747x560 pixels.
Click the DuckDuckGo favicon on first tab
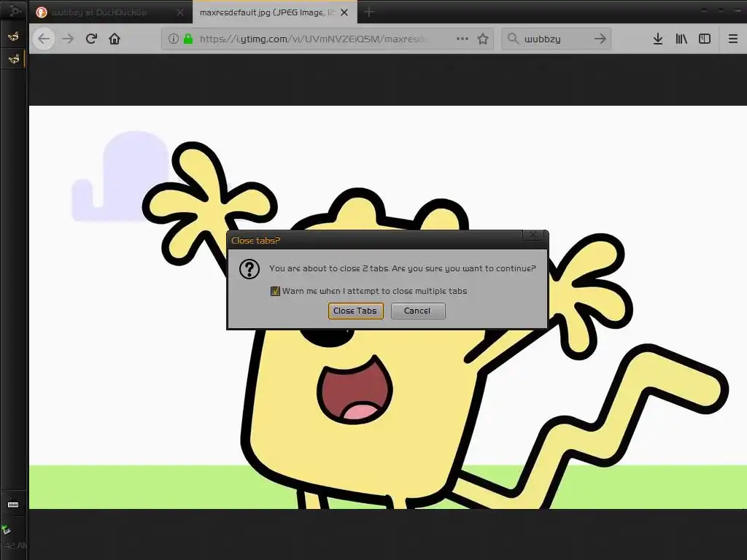[x=42, y=12]
